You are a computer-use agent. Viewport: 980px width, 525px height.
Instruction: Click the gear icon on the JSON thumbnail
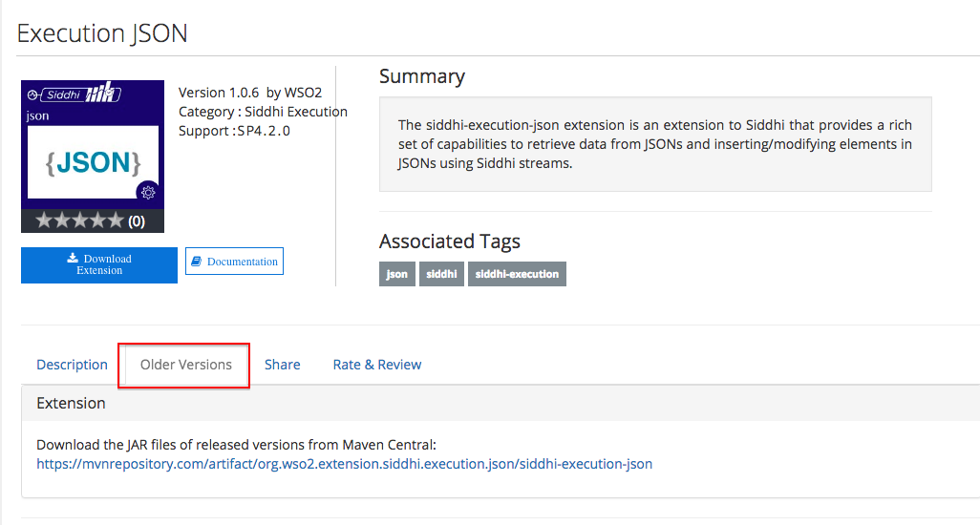pos(148,192)
